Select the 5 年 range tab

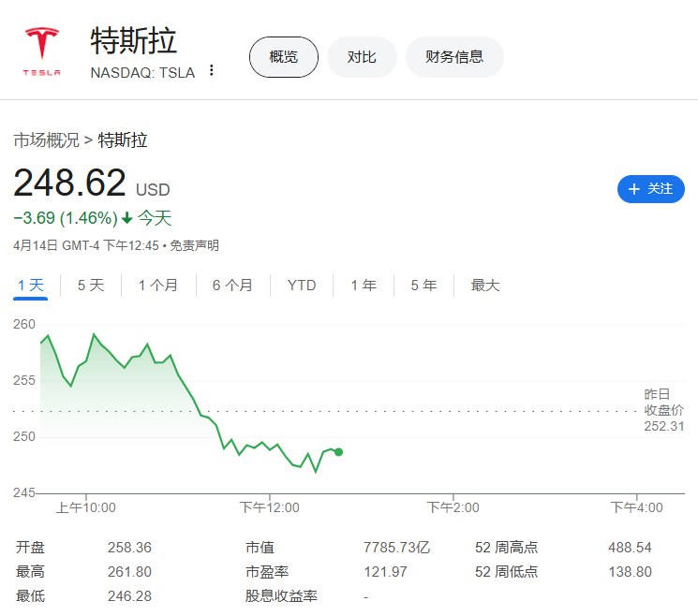coord(423,286)
